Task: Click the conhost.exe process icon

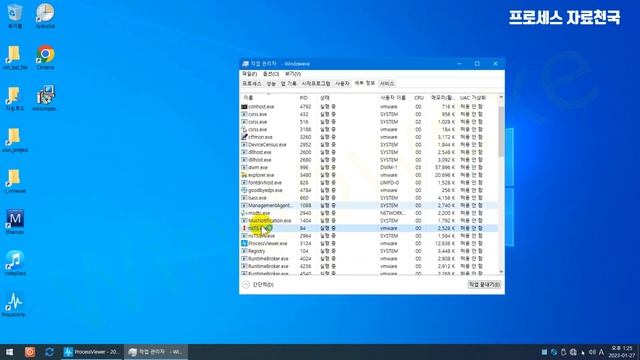Action: click(x=244, y=107)
